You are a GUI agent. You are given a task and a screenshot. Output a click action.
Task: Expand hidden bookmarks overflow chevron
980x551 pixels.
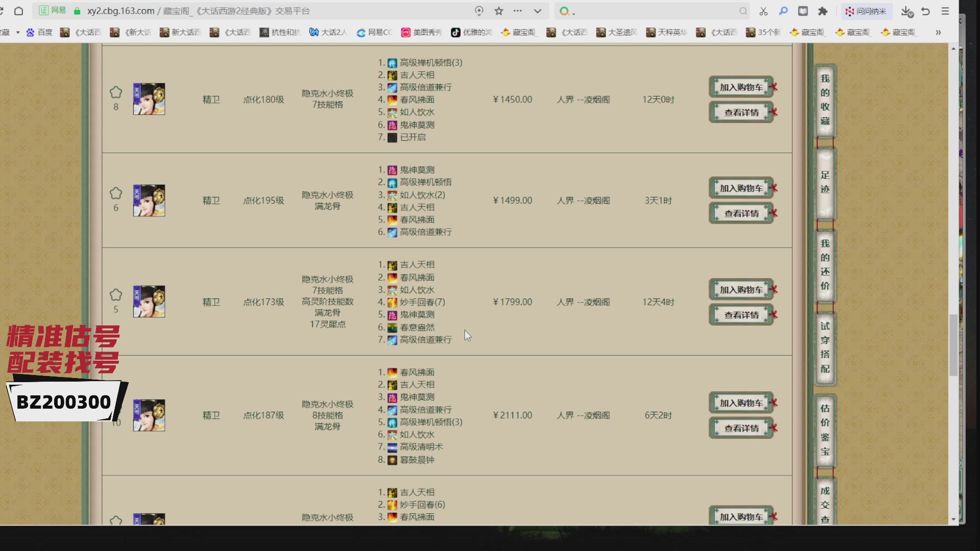pos(938,32)
